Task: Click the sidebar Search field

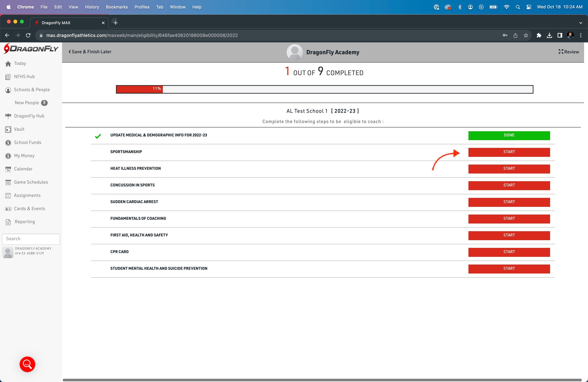Action: (x=31, y=239)
